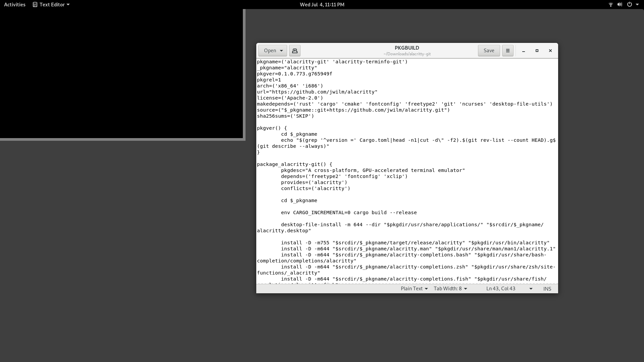This screenshot has width=644, height=362.
Task: Click the power icon in top bar
Action: tap(629, 5)
